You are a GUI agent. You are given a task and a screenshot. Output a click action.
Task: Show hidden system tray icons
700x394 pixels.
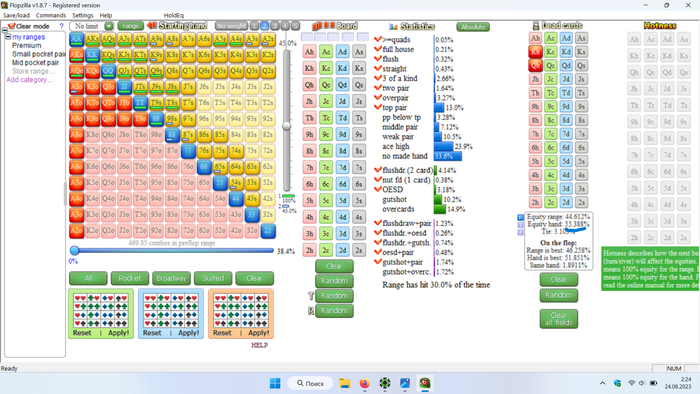tap(602, 383)
